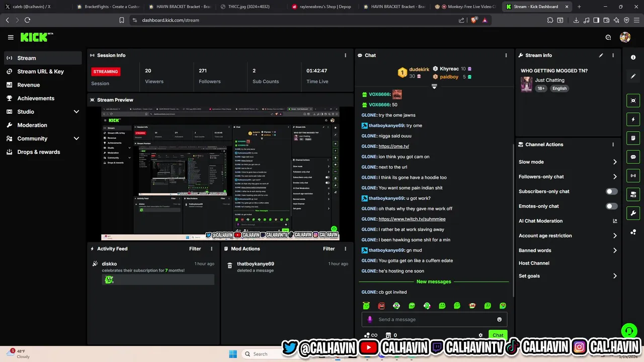The height and width of the screenshot is (362, 644).
Task: Click the shop icon below message box
Action: 388,335
